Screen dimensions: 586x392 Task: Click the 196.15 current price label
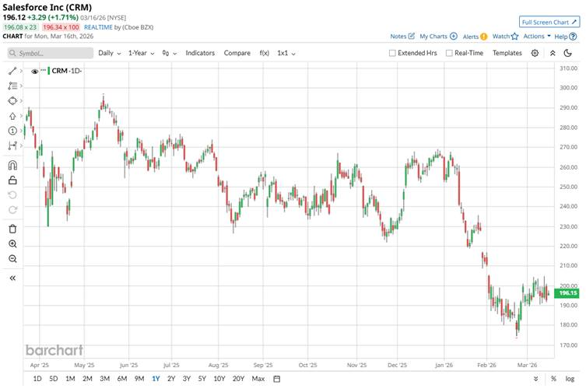click(x=567, y=293)
